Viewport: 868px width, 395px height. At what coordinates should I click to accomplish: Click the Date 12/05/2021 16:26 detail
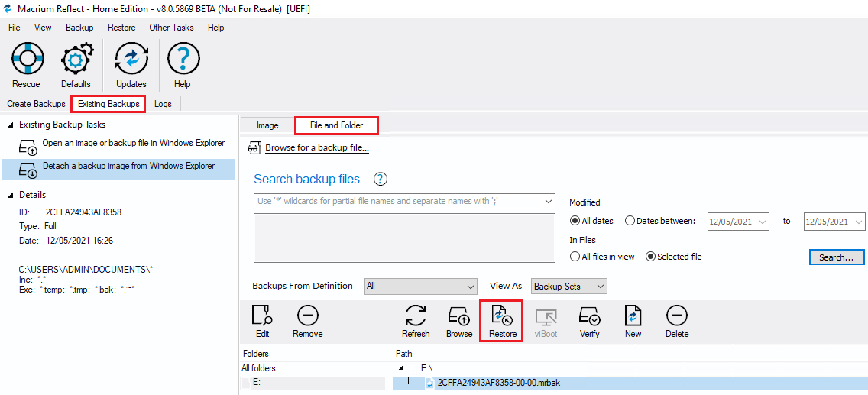pos(67,241)
